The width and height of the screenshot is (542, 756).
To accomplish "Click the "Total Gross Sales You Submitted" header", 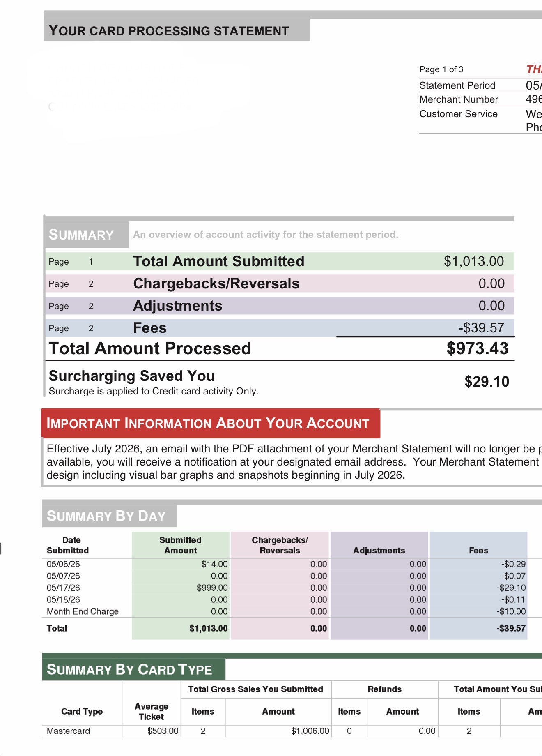I will [x=255, y=689].
